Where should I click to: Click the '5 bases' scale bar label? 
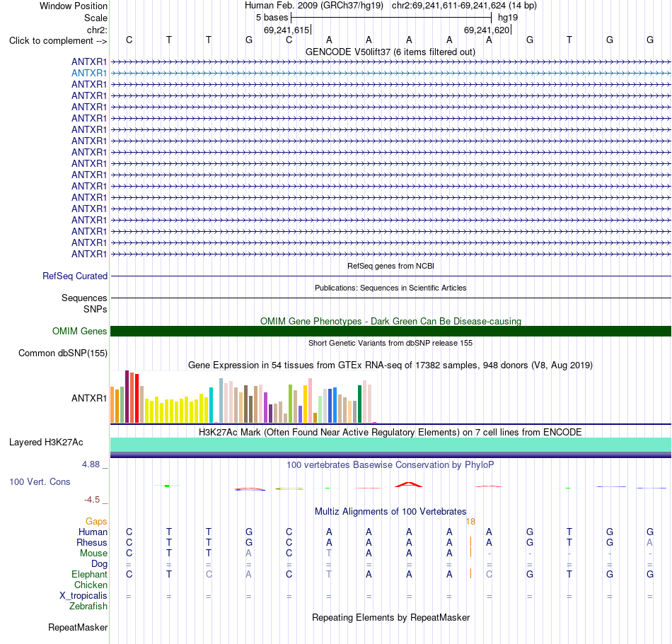click(x=272, y=18)
